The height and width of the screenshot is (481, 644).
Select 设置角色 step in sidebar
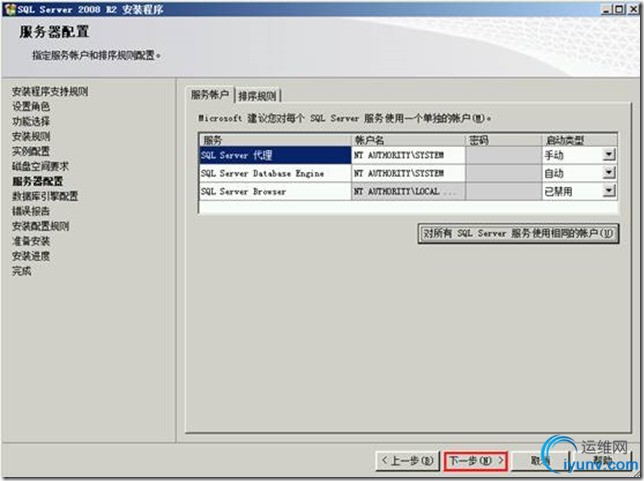(x=31, y=106)
